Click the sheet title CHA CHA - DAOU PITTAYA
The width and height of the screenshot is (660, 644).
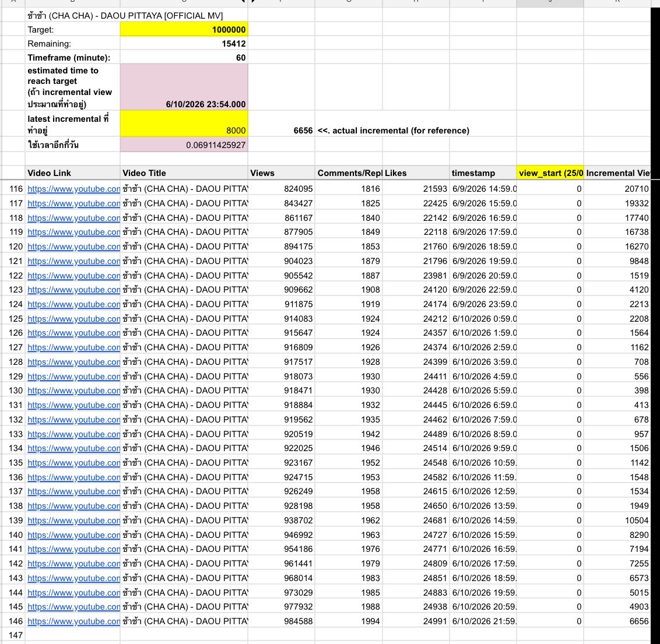[125, 16]
